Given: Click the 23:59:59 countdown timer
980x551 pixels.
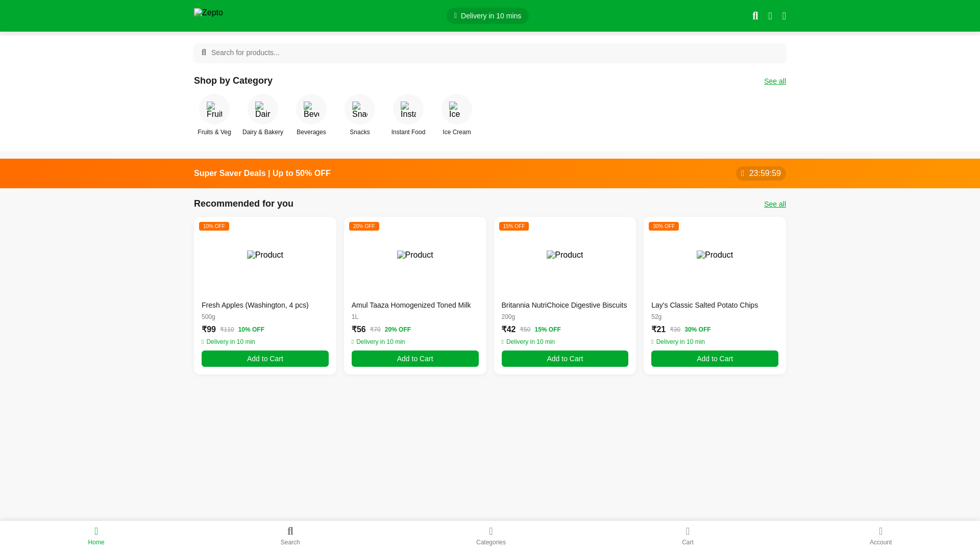Looking at the screenshot, I should pos(761,173).
